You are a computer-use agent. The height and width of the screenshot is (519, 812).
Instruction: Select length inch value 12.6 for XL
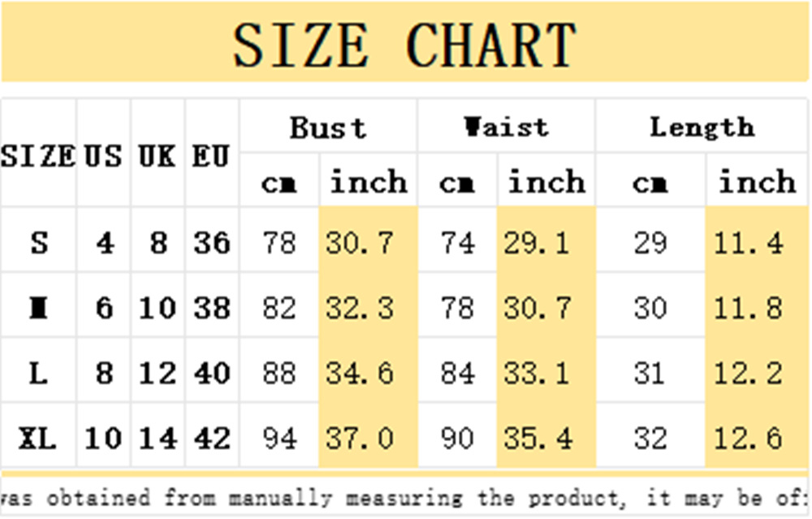pyautogui.click(x=749, y=439)
